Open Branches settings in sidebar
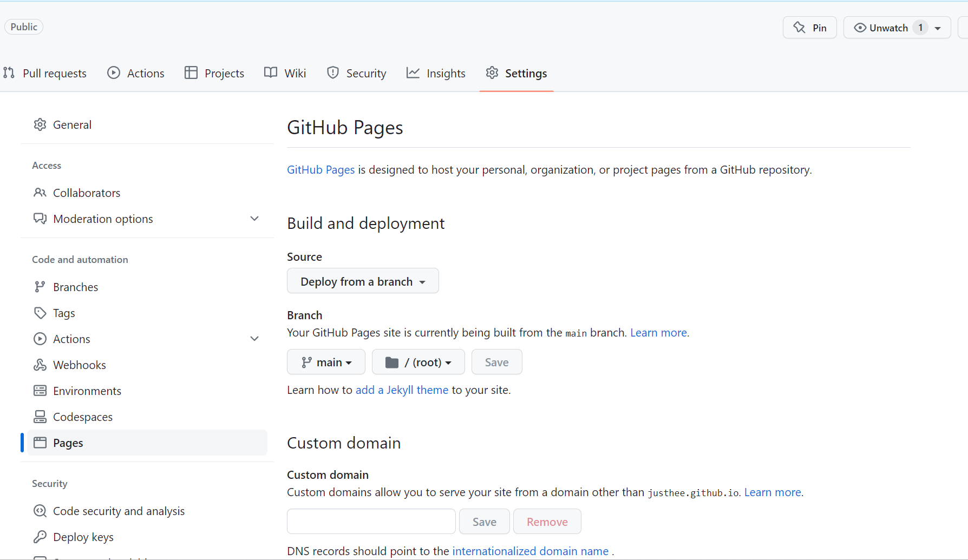This screenshot has height=560, width=968. point(147,287)
